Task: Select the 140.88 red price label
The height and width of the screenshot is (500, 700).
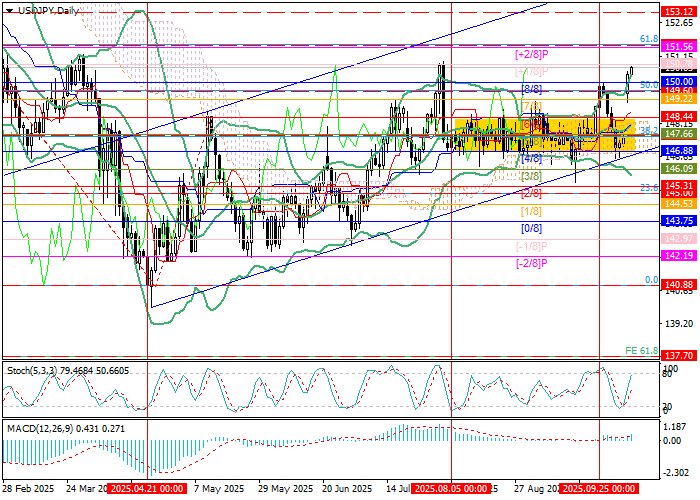Action: coord(679,285)
